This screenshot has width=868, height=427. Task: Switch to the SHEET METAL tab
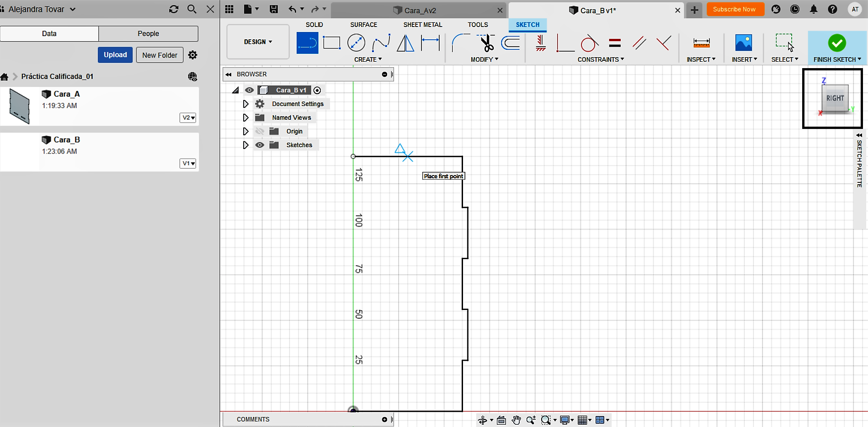tap(422, 25)
